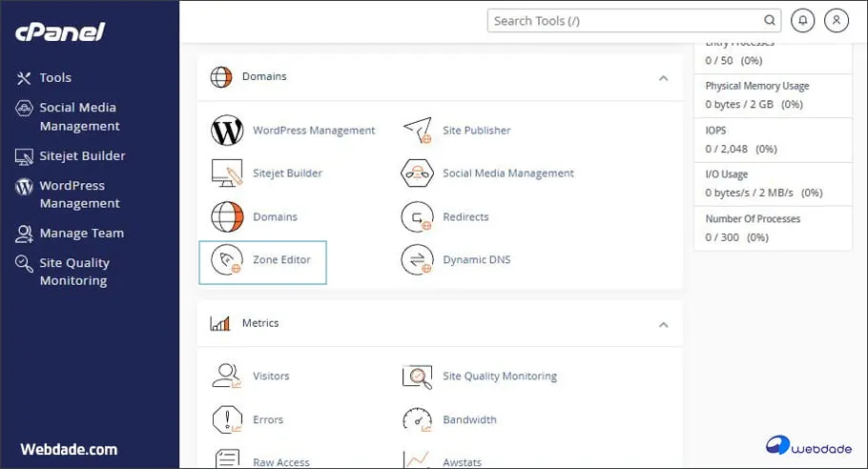Click the WordPress Management W icon
The width and height of the screenshot is (868, 469).
(x=227, y=131)
